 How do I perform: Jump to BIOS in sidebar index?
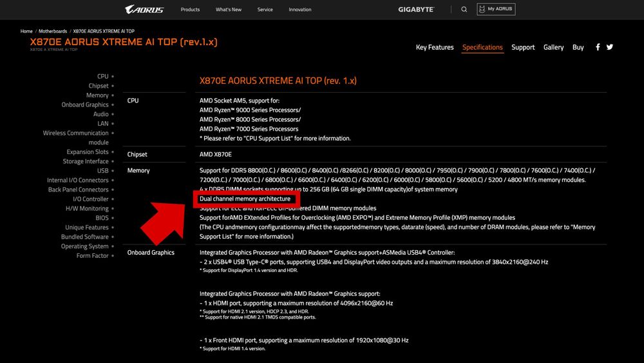pos(102,219)
